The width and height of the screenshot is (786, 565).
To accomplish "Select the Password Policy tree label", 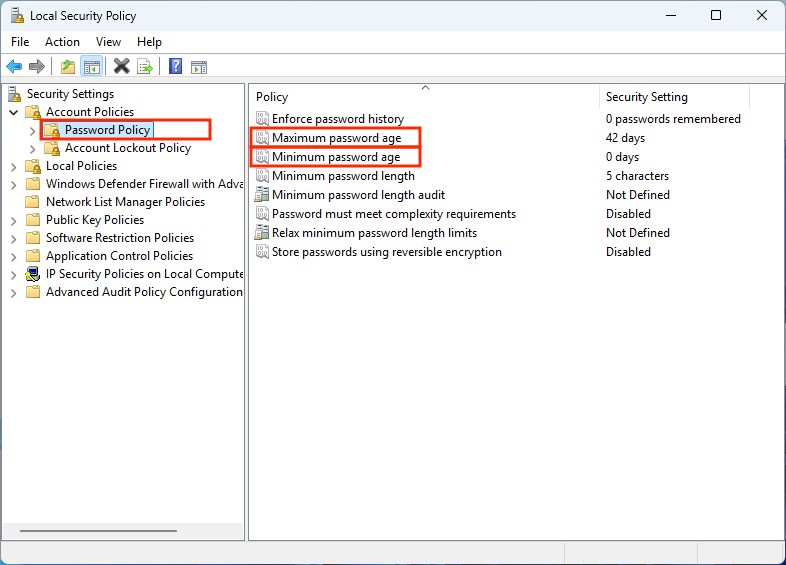I will pyautogui.click(x=108, y=130).
